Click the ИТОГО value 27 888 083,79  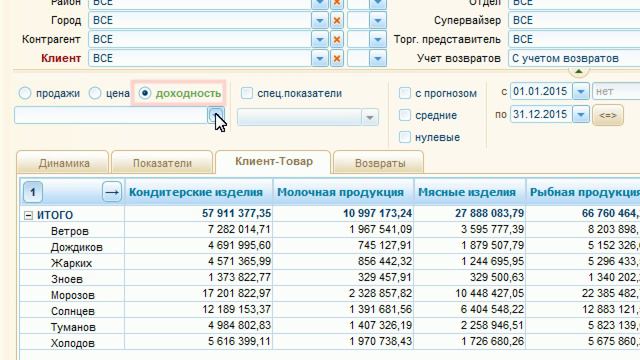point(489,213)
